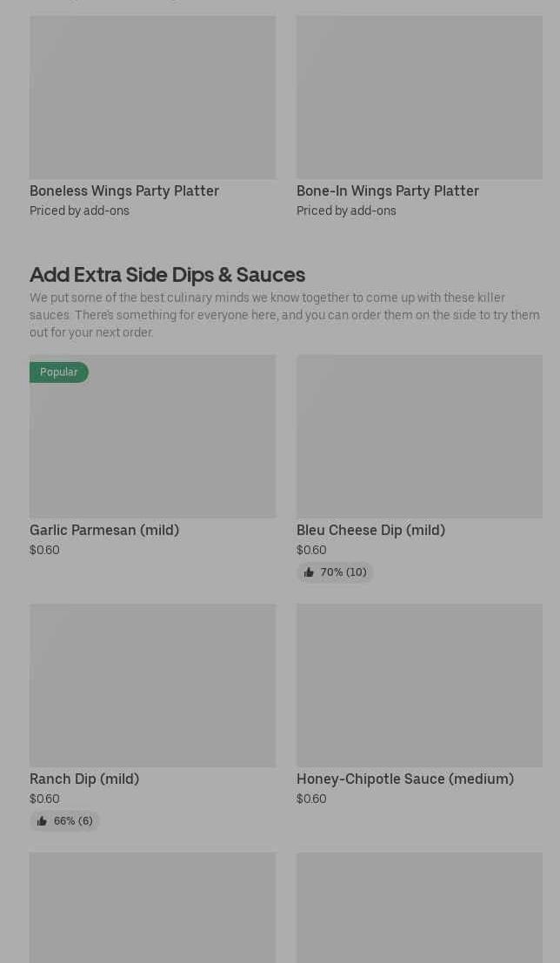Image resolution: width=560 pixels, height=963 pixels.
Task: Select the Ranch Dip (mild) name
Action: 84,779
